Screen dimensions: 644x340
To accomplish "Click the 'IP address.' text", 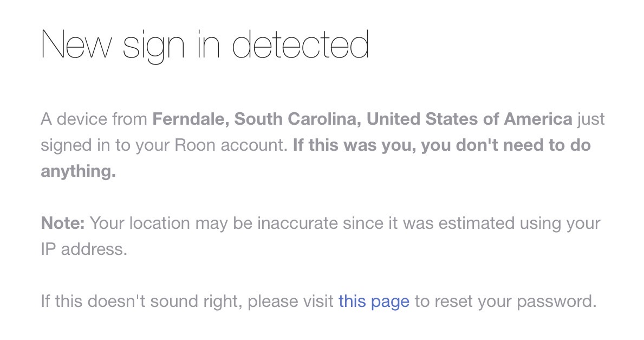I will pos(83,249).
